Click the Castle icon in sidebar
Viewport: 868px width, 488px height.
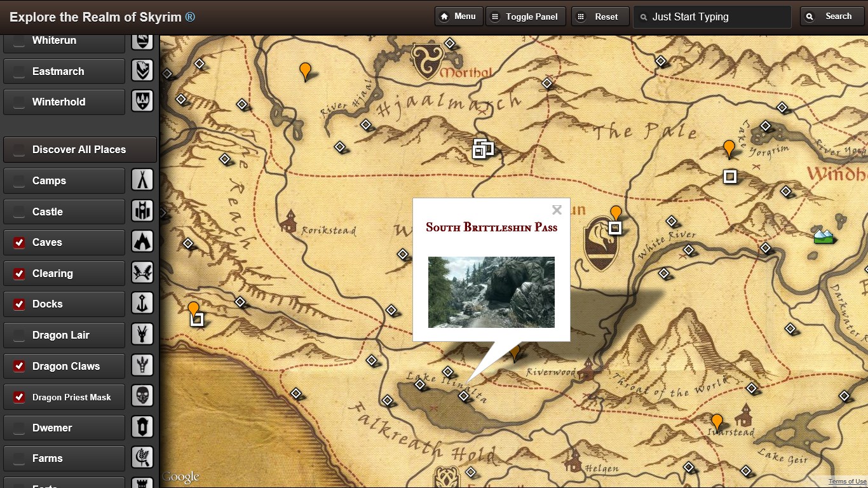pyautogui.click(x=142, y=212)
